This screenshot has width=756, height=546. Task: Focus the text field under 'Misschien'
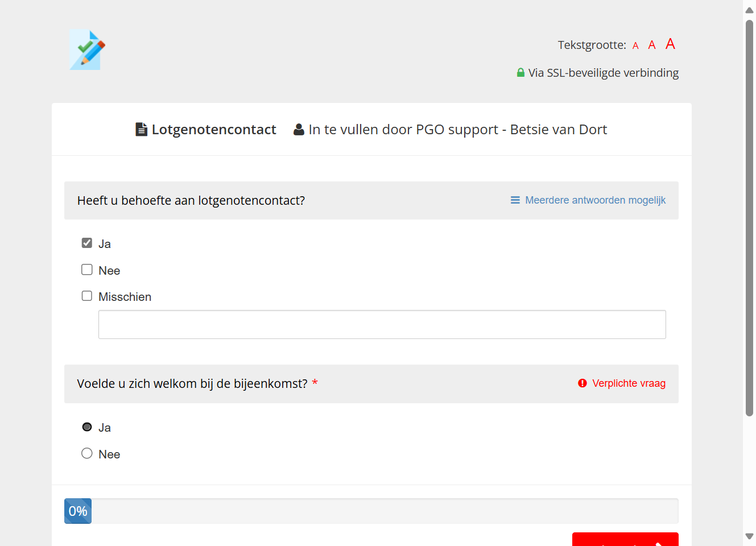pyautogui.click(x=382, y=324)
